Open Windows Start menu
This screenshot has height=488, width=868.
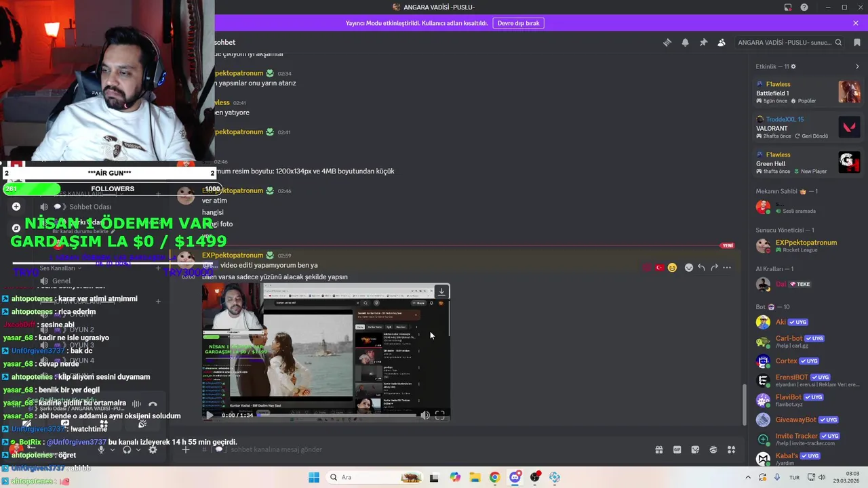(314, 477)
